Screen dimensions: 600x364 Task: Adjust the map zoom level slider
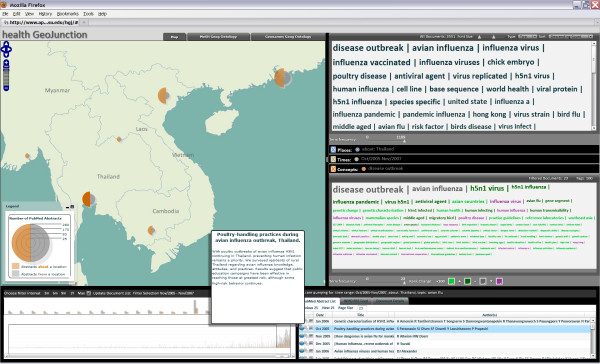click(x=6, y=76)
